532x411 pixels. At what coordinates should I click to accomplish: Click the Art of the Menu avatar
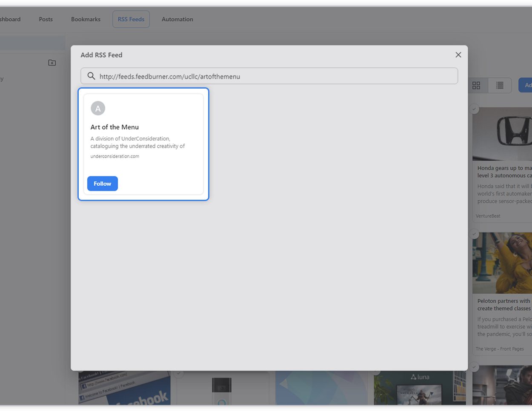coord(98,108)
